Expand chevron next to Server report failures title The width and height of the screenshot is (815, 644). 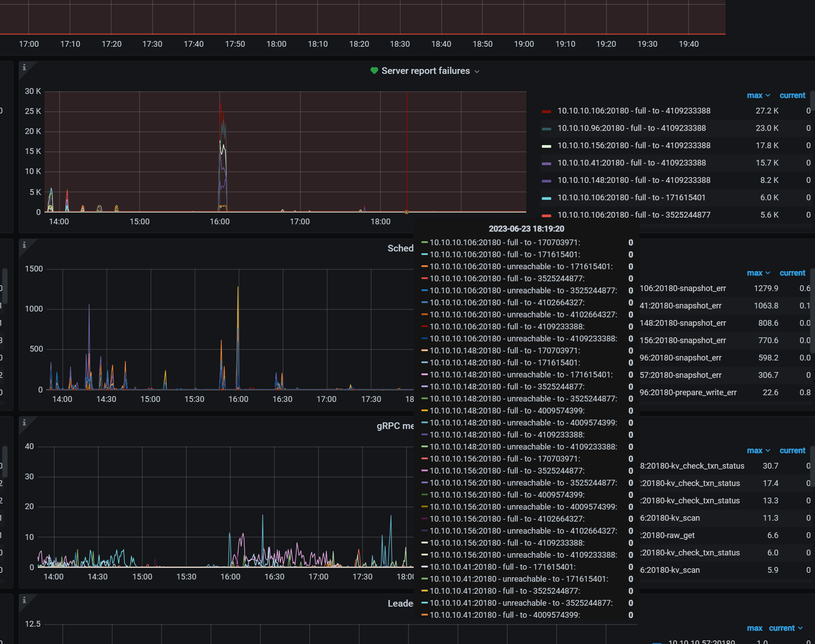pos(477,72)
